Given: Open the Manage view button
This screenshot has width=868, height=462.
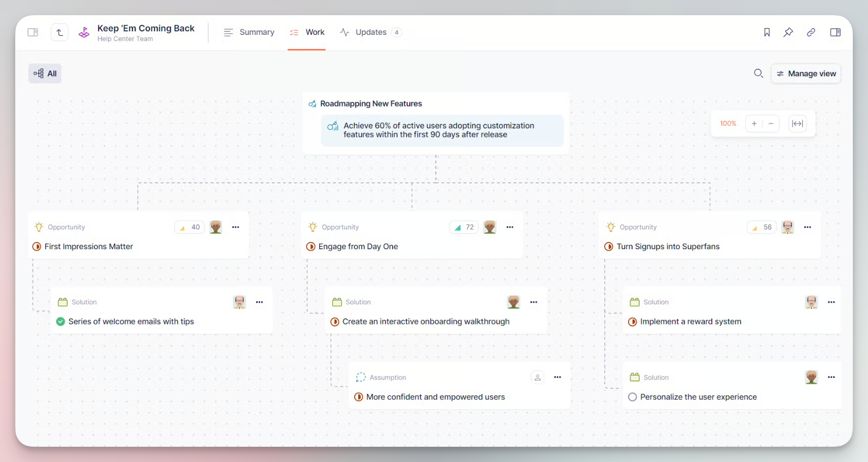Looking at the screenshot, I should point(806,73).
